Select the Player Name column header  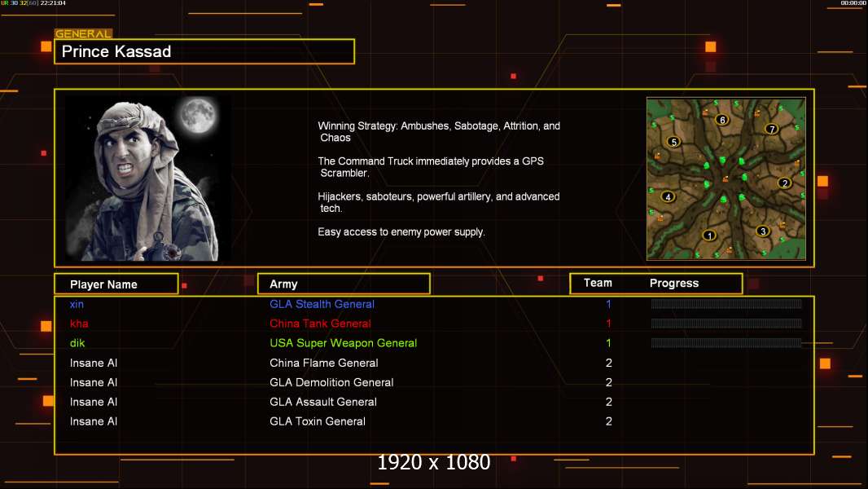tap(116, 284)
